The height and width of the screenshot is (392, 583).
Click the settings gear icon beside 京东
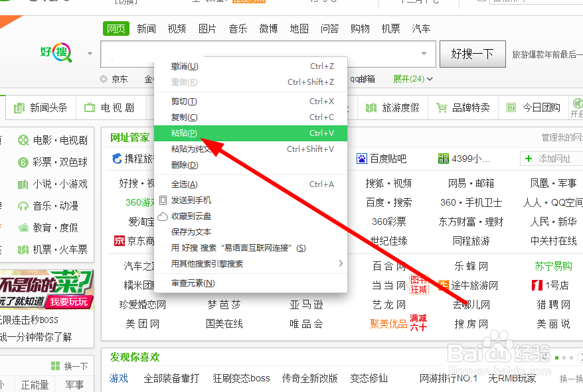point(104,79)
